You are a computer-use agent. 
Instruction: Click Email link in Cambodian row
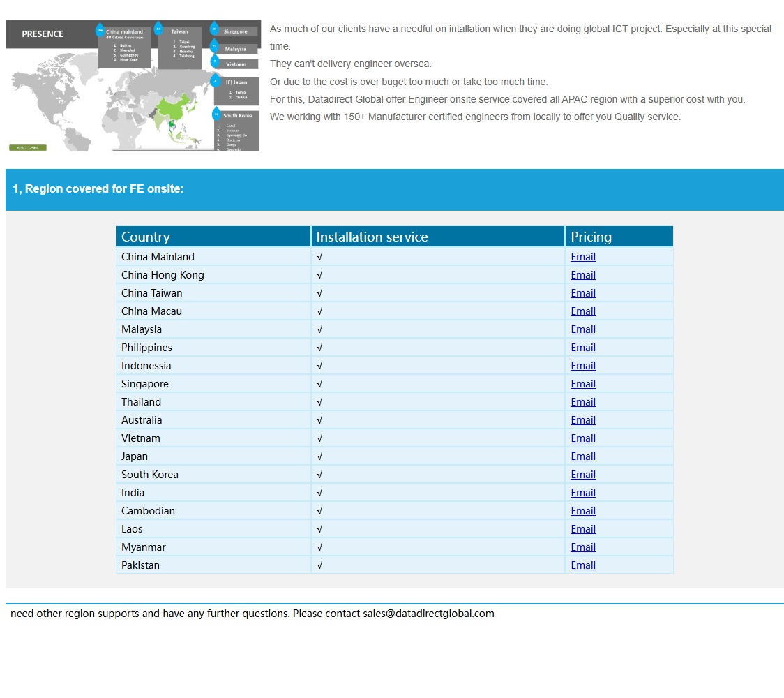[583, 510]
